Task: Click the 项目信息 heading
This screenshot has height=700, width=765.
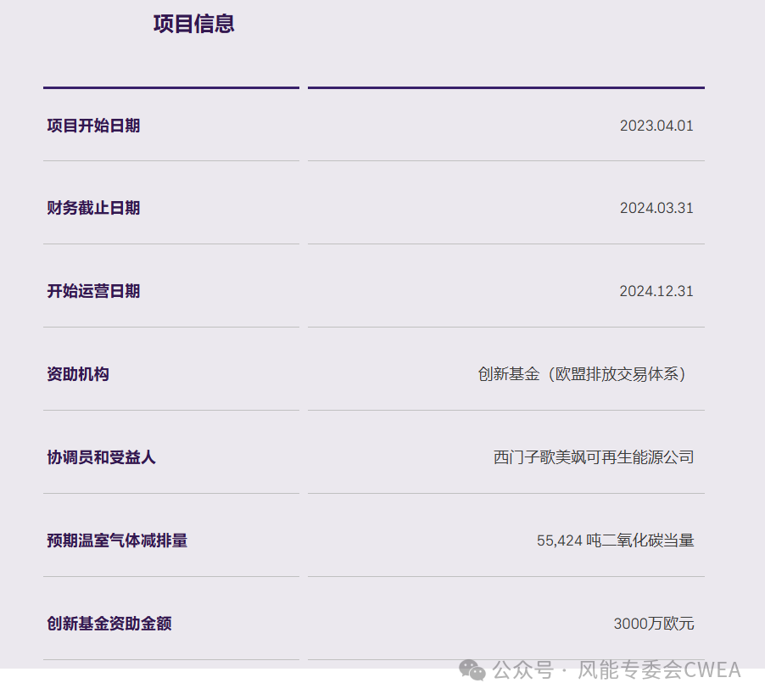Action: point(193,24)
